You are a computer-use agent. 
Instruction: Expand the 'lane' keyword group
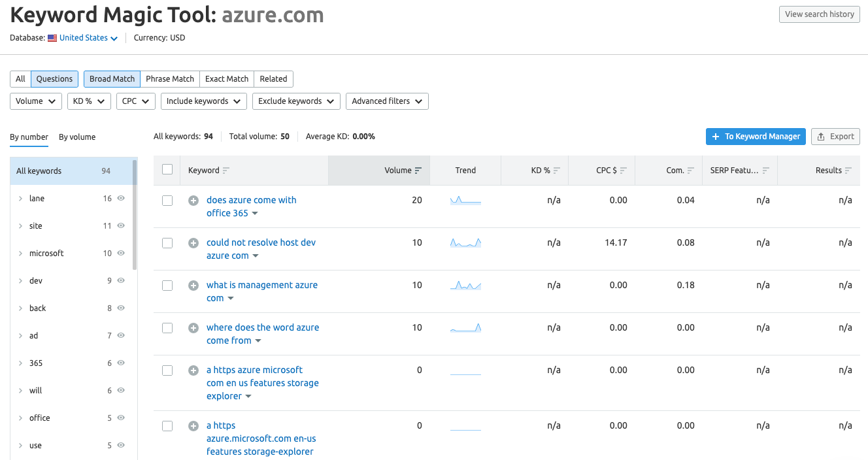pos(20,199)
